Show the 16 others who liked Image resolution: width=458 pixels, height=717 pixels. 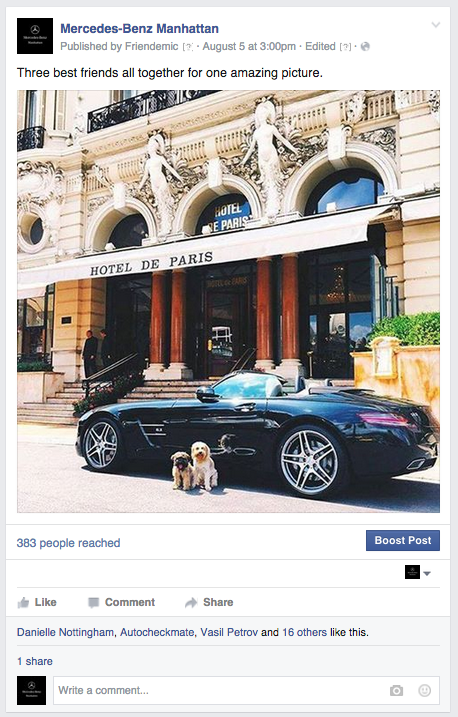click(304, 632)
